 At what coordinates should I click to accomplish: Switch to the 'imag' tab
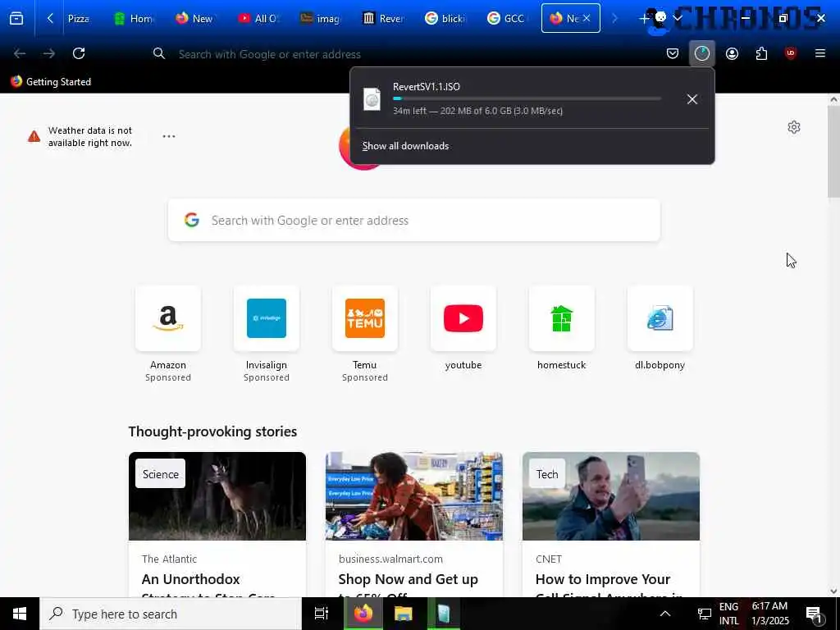321,19
